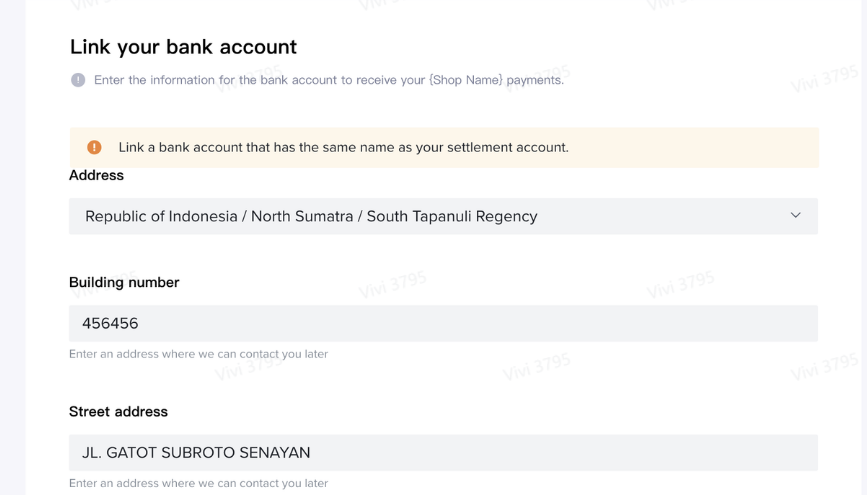Click "Republic of Indonesia" in the Address selector
This screenshot has width=867, height=495.
tap(161, 216)
